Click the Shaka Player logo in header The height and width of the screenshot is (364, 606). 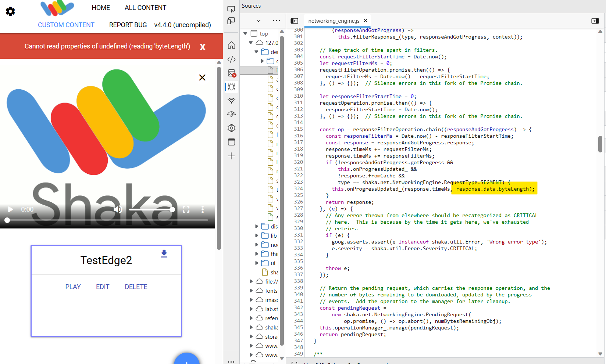57,8
